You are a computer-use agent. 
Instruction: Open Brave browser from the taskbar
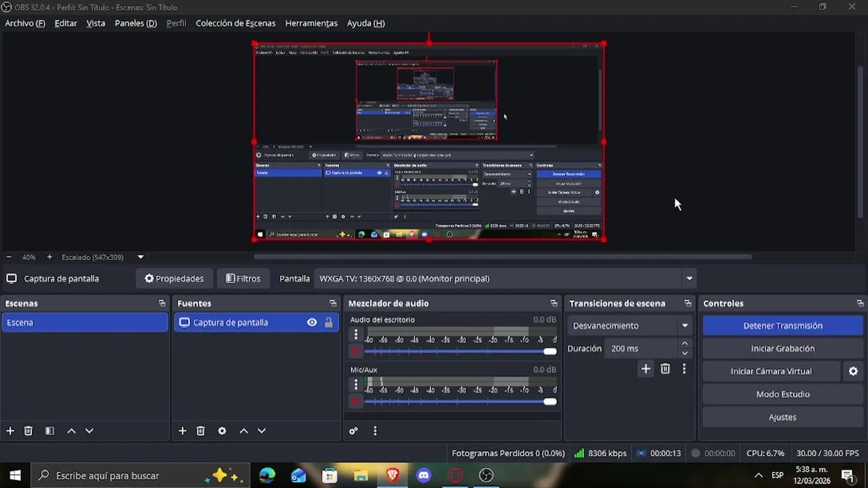pos(393,476)
